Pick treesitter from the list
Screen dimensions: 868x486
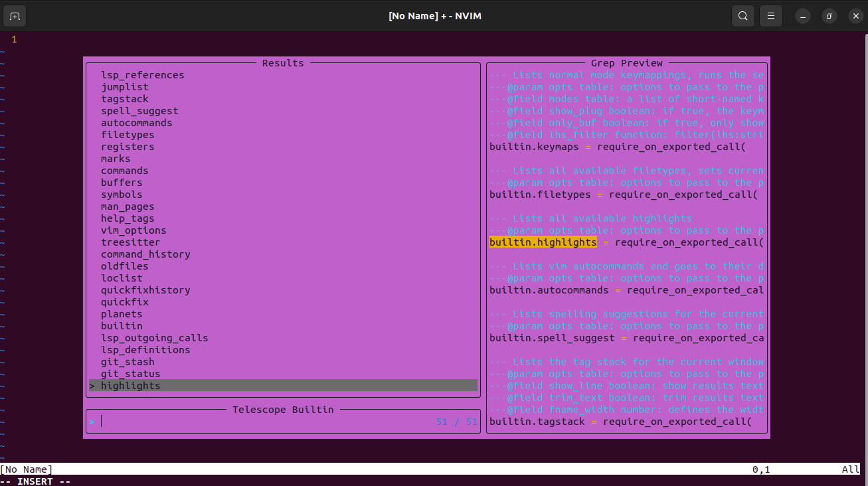131,242
